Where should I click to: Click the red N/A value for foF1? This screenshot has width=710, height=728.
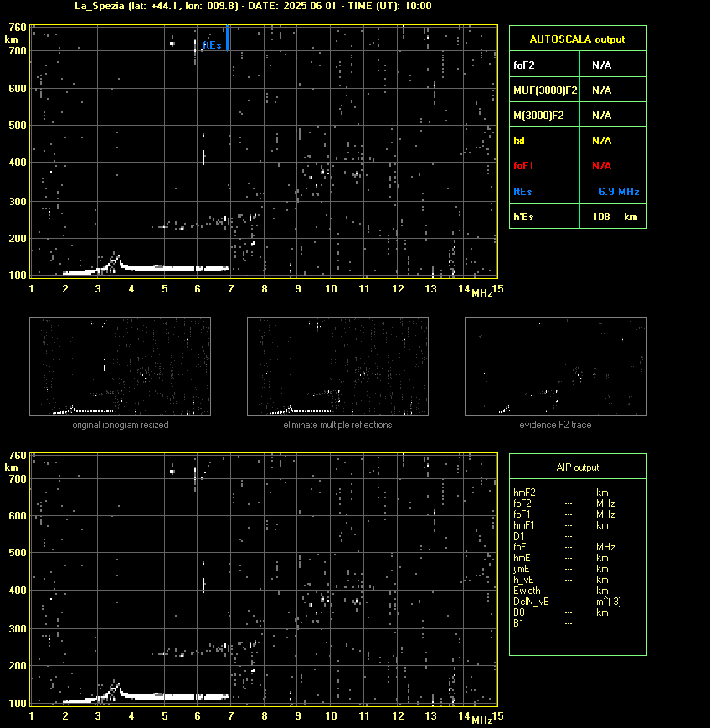coord(601,165)
